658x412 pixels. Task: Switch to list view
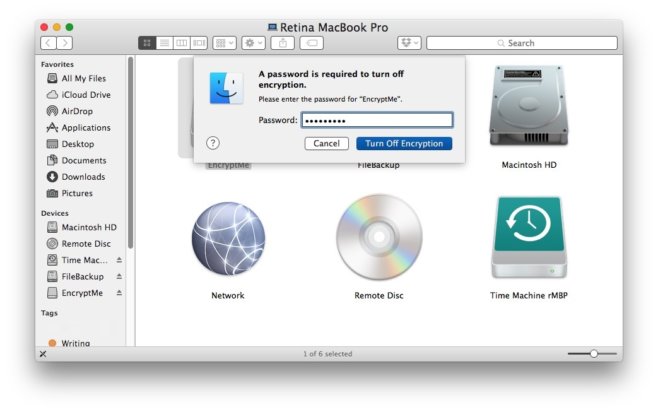[x=164, y=43]
